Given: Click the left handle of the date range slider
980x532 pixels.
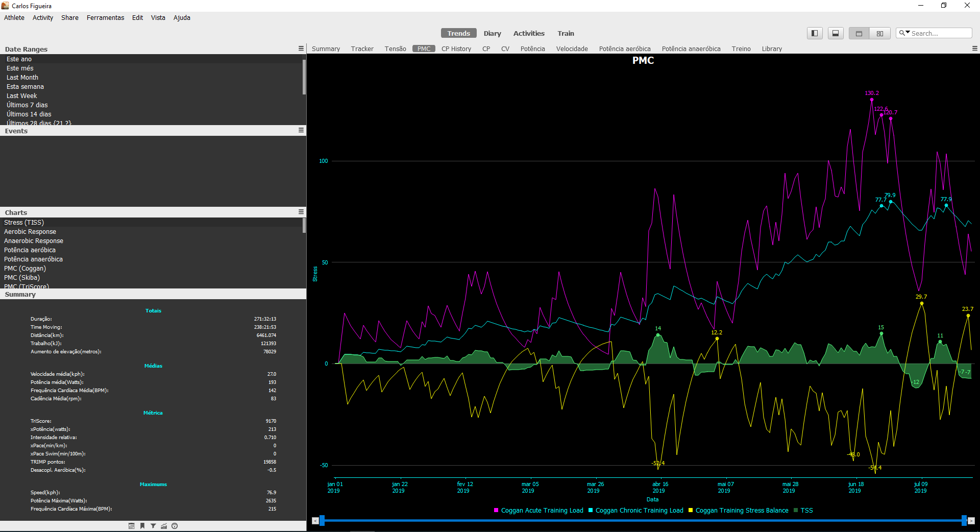Looking at the screenshot, I should click(322, 521).
